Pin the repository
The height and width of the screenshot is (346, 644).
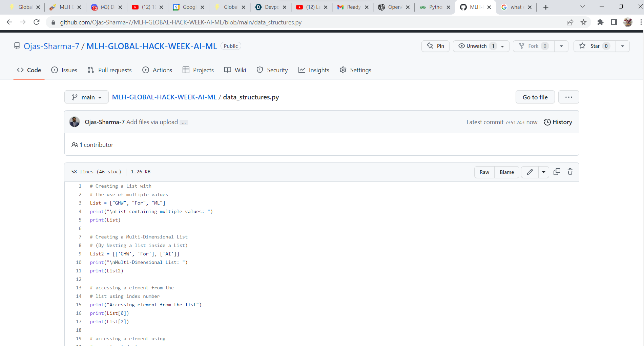click(435, 46)
